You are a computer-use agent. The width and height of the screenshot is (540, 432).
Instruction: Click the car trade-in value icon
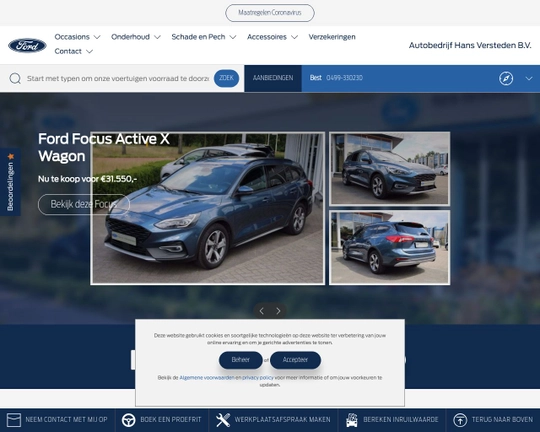[x=352, y=420]
